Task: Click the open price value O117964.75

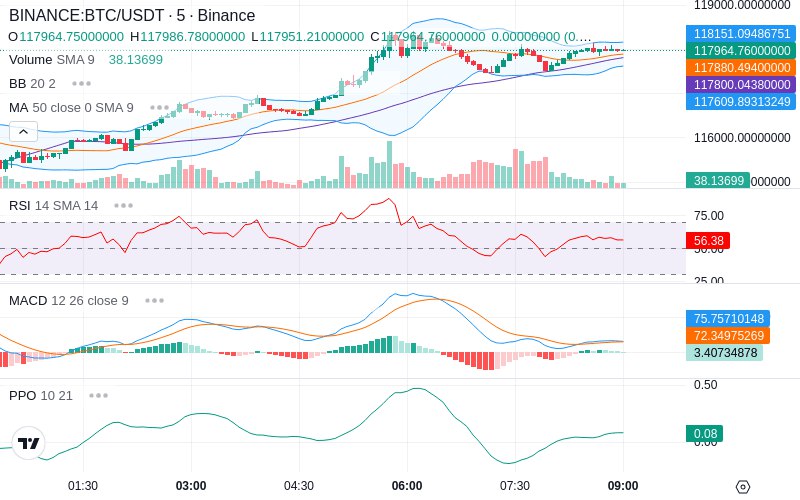Action: 66,37
